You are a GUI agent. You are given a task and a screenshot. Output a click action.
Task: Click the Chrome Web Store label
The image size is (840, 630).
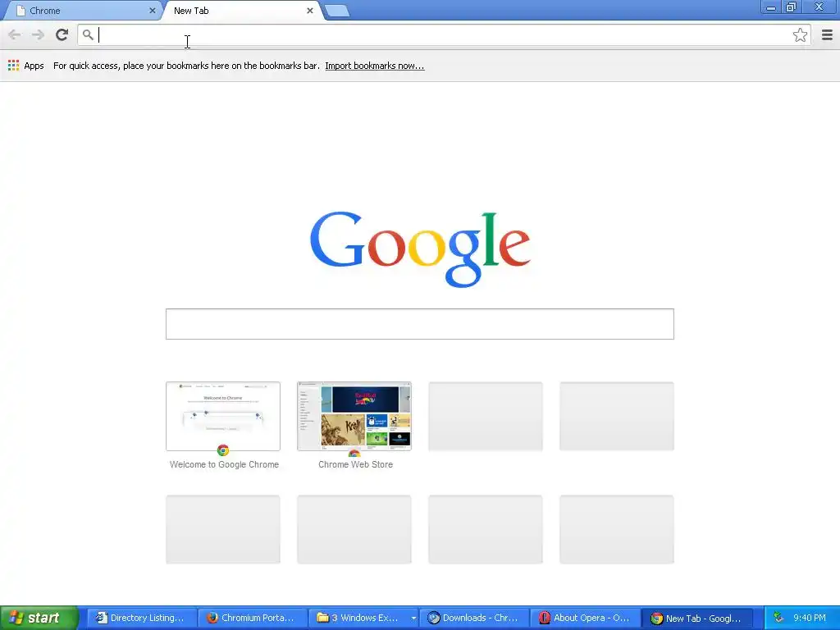[x=355, y=464]
